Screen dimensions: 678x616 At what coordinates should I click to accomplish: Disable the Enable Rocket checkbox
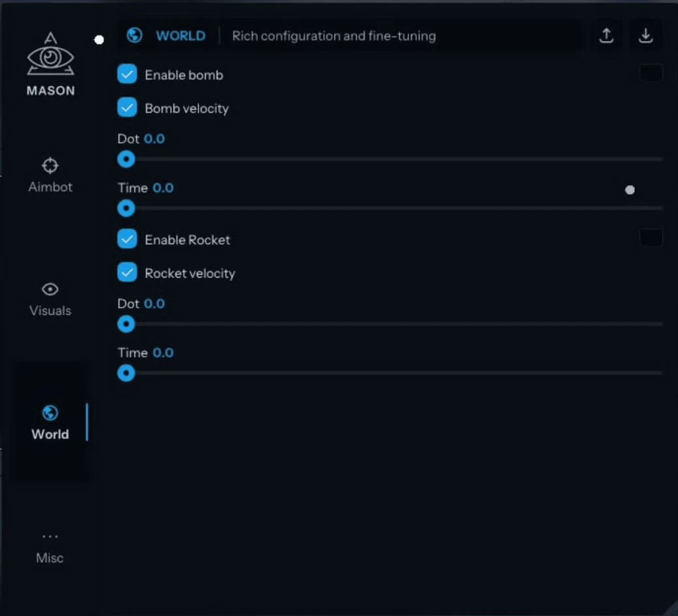point(127,240)
